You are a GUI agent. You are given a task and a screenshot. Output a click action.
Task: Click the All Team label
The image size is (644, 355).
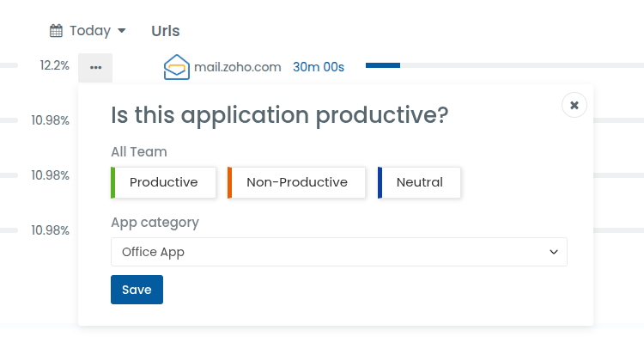pos(139,152)
